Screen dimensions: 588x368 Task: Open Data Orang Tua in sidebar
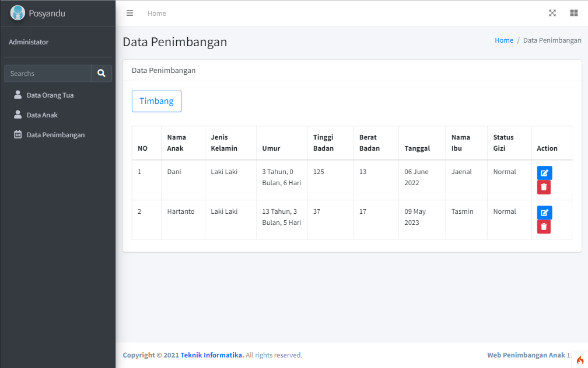50,95
